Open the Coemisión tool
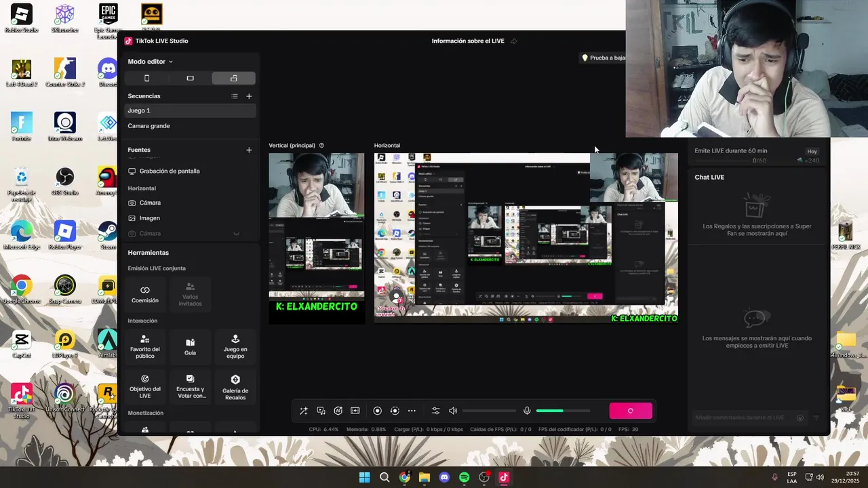This screenshot has height=488, width=868. (x=145, y=294)
